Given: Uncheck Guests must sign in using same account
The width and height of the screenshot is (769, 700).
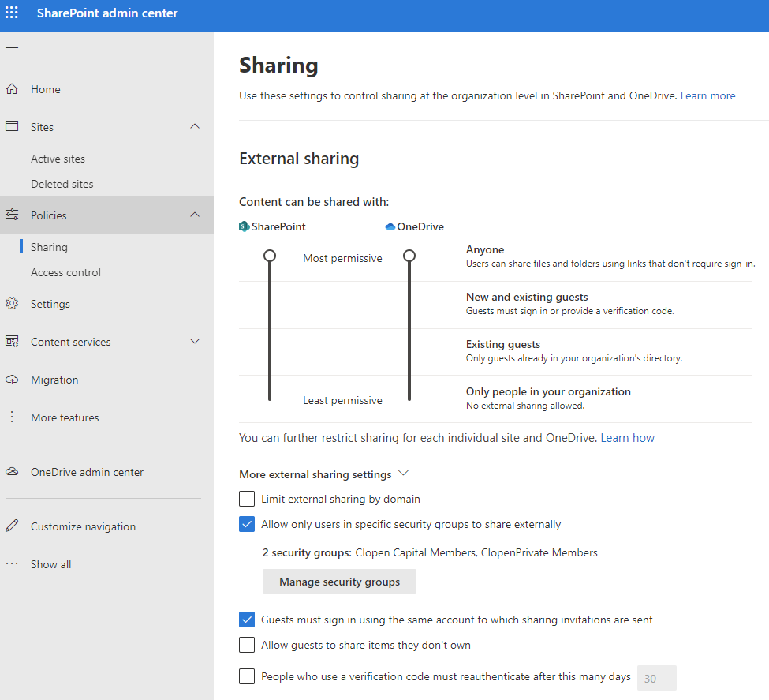Looking at the screenshot, I should [x=247, y=620].
